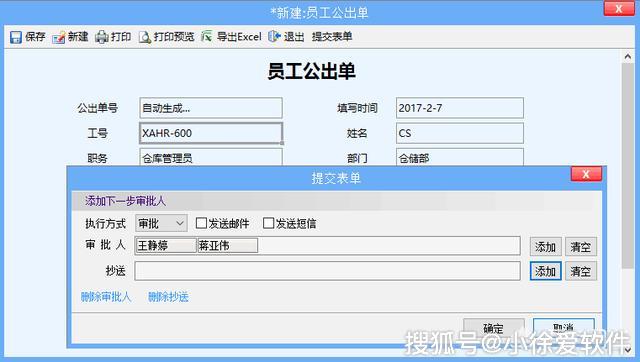Click the vertical scrollbar thumb of the form
The image size is (640, 362).
coord(628,166)
